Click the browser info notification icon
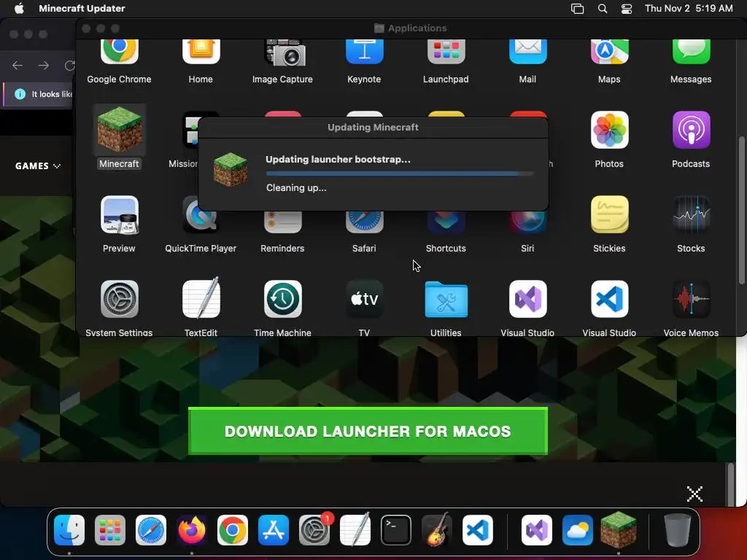This screenshot has height=560, width=747. point(20,94)
